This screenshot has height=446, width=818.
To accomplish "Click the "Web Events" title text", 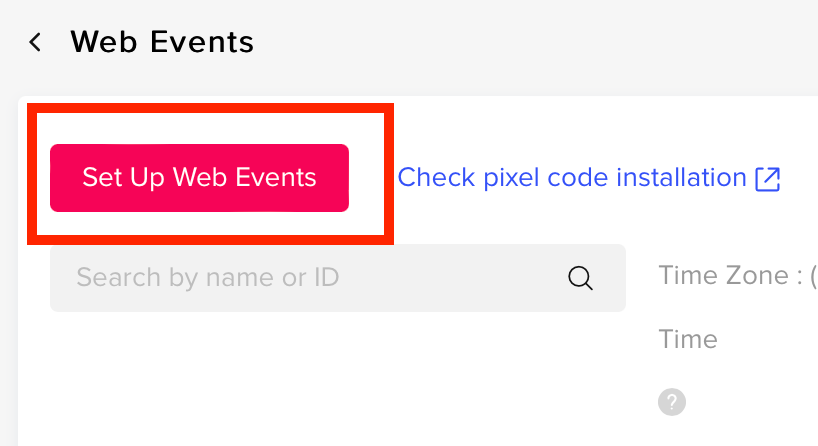I will [162, 42].
